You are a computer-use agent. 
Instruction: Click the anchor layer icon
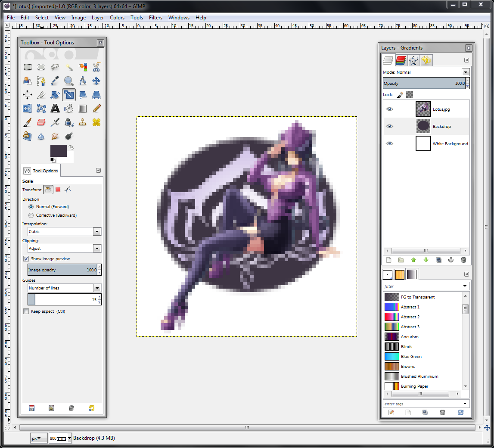pos(451,260)
